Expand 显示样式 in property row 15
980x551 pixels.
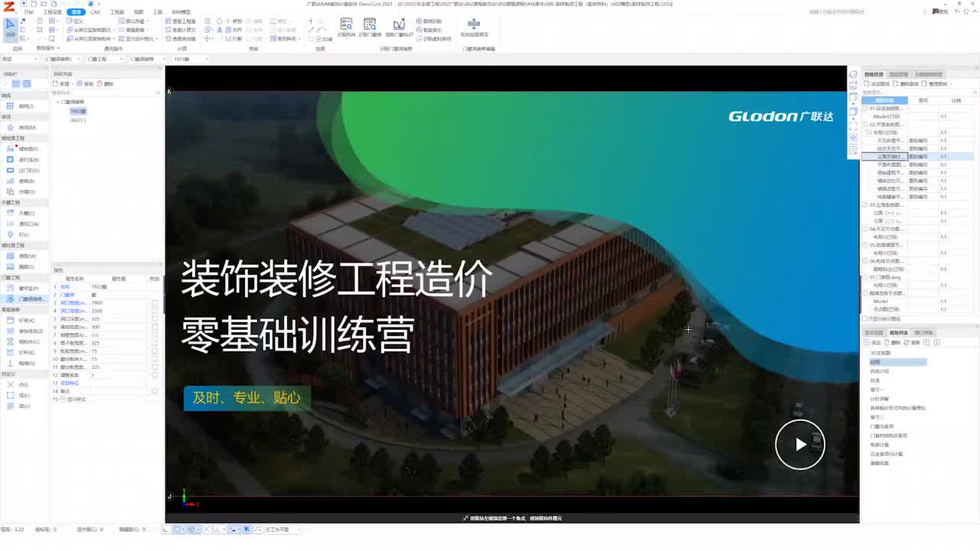[64, 399]
